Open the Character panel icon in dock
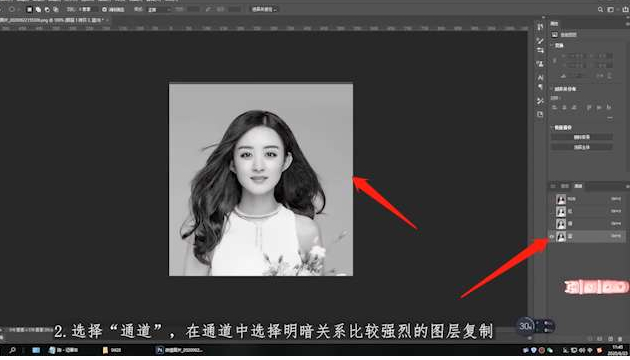This screenshot has width=630, height=360. (540, 78)
